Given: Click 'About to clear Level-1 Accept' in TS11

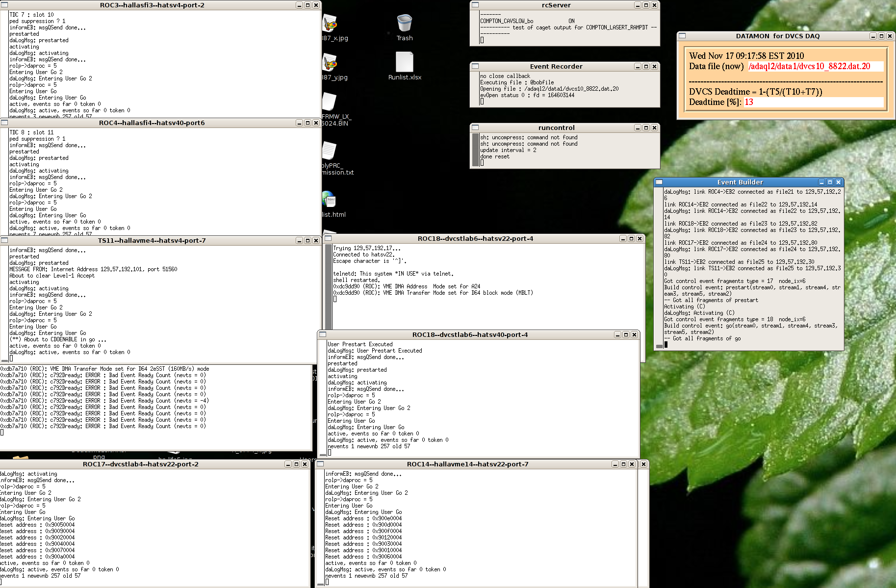Looking at the screenshot, I should click(52, 276).
